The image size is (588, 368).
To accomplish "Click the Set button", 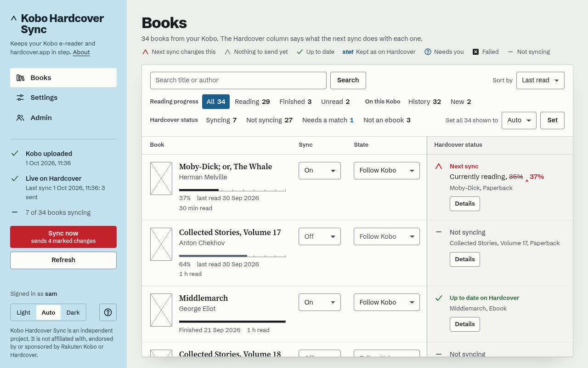I will 552,120.
